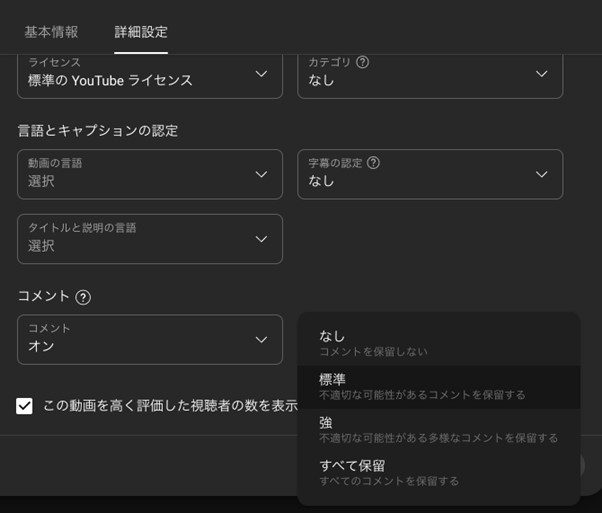Image resolution: width=602 pixels, height=513 pixels.
Task: Click the この動画を高く評価した視聴者の数を表示 label text
Action: (170, 406)
